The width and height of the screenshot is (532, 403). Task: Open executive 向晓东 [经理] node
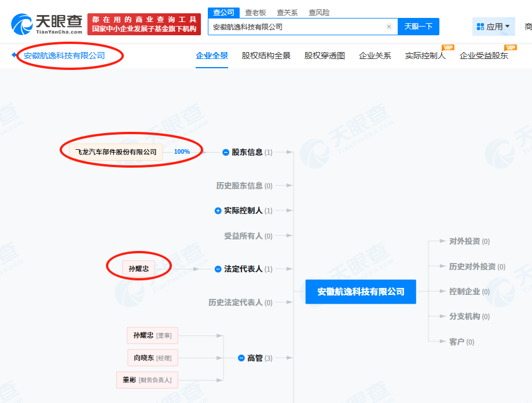click(x=153, y=358)
